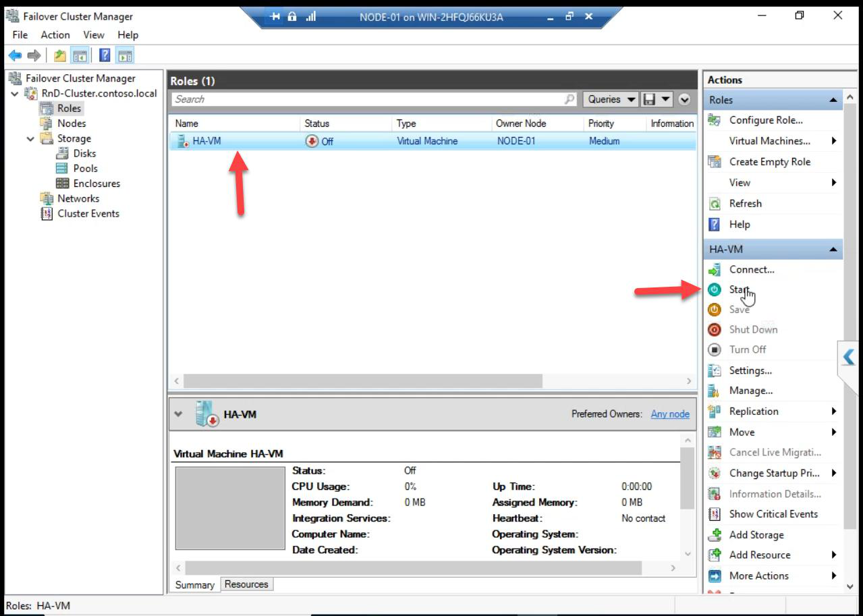Collapse the Storage tree node
The width and height of the screenshot is (863, 616).
[30, 139]
